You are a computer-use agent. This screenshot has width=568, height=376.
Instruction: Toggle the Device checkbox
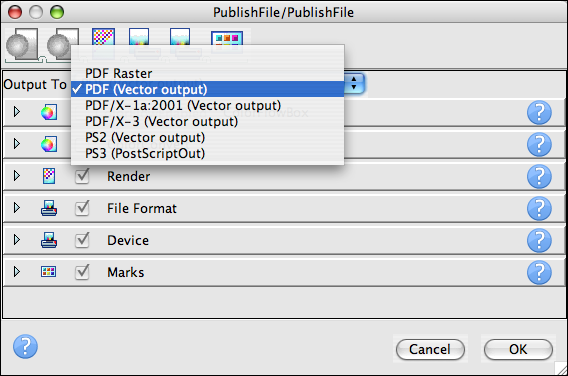[82, 240]
